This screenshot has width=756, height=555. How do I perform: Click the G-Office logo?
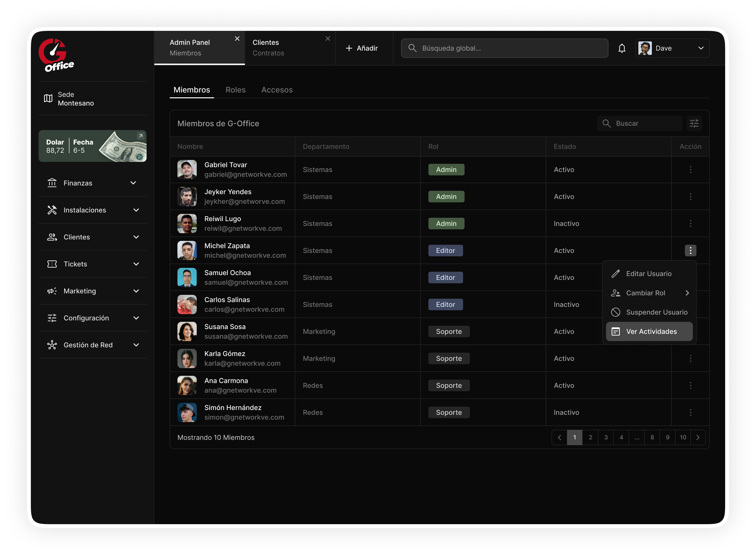[56, 55]
